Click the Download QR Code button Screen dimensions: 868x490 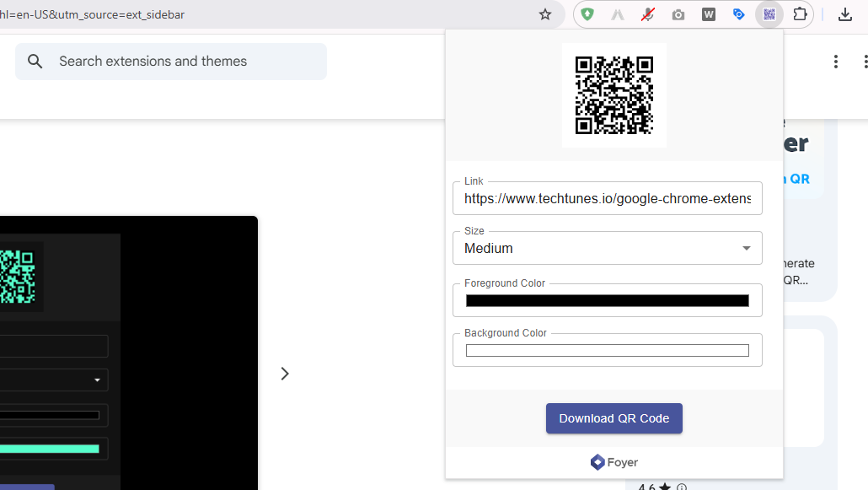(613, 418)
